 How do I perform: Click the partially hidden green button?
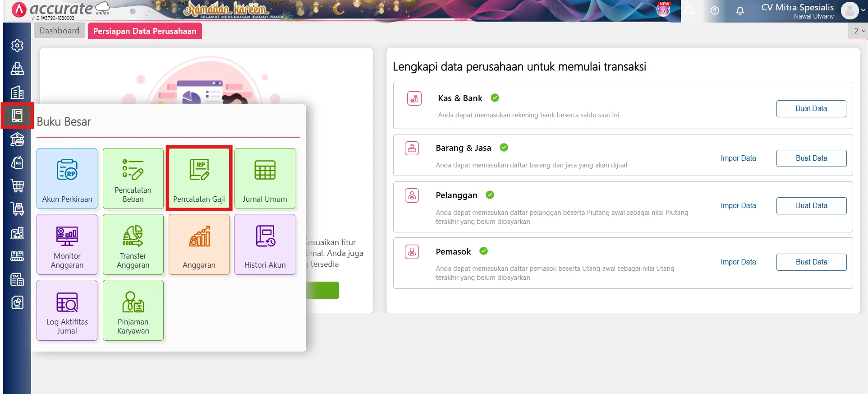pyautogui.click(x=322, y=290)
